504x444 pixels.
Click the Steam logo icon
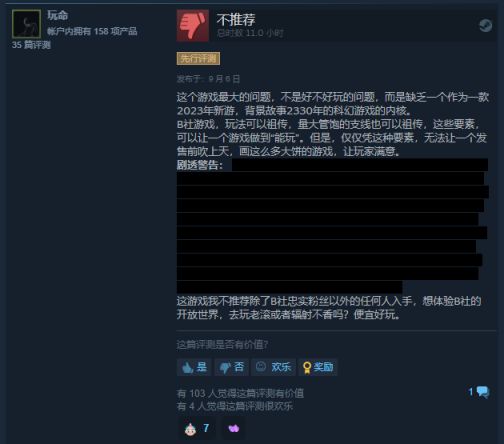(x=485, y=25)
